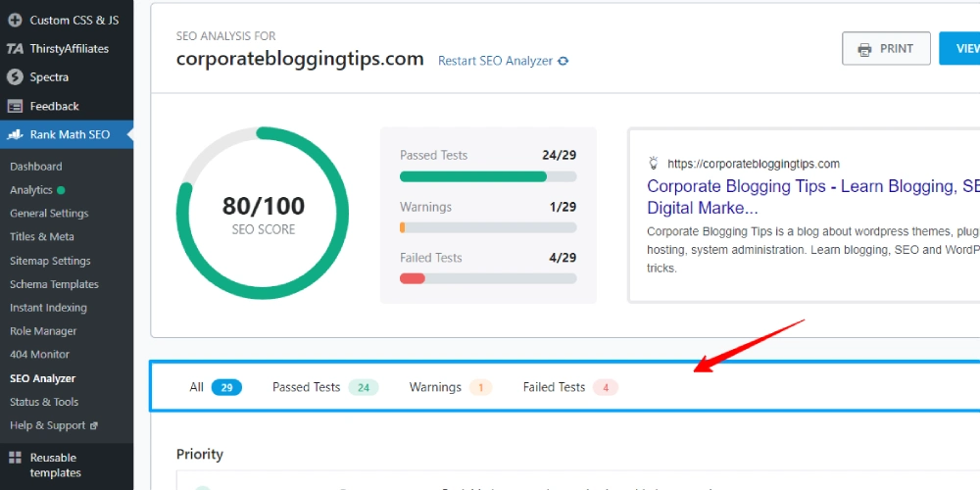Click the red 4 count badge
Viewport: 980px width, 490px height.
pyautogui.click(x=606, y=387)
